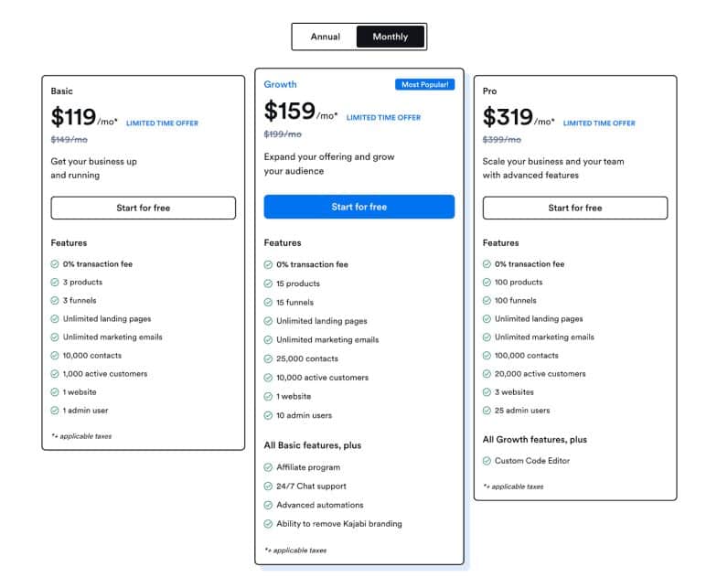717x588 pixels.
Task: Start for free on the Pro plan
Action: tap(574, 208)
